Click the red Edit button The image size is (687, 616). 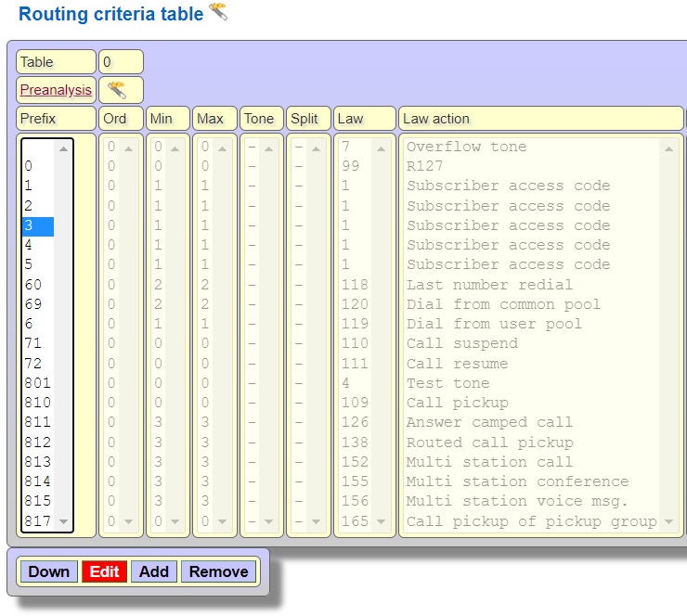pos(103,571)
